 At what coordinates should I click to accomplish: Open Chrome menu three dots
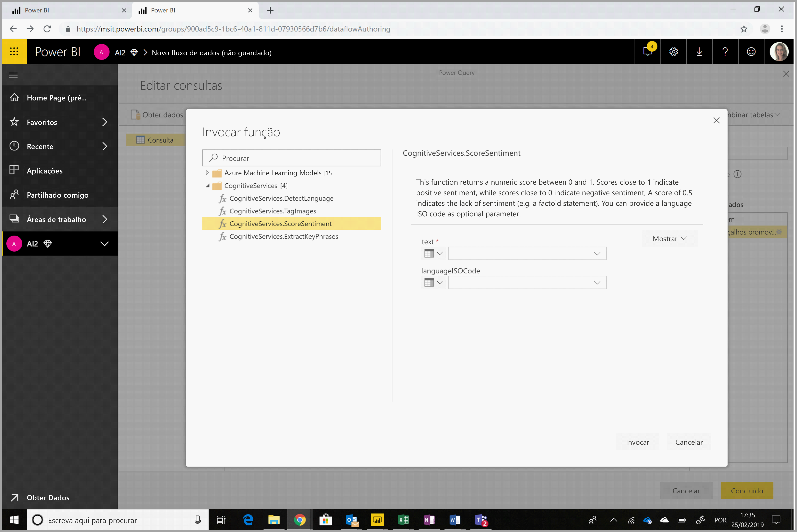coord(782,29)
